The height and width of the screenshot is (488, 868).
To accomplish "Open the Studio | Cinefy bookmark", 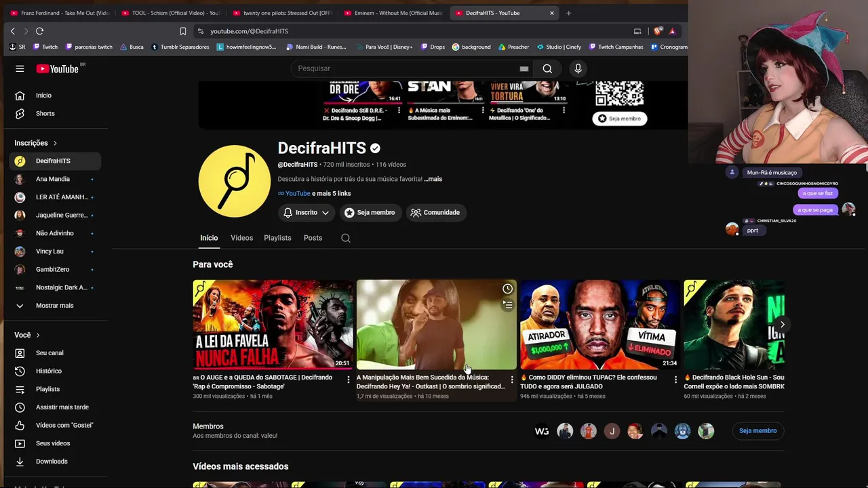I will click(559, 47).
